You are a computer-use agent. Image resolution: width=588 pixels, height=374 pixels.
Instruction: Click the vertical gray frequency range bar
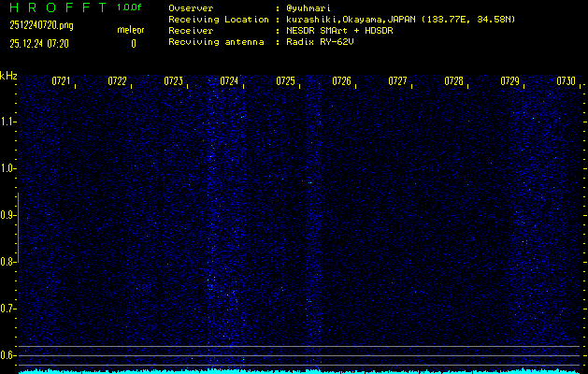point(18,228)
